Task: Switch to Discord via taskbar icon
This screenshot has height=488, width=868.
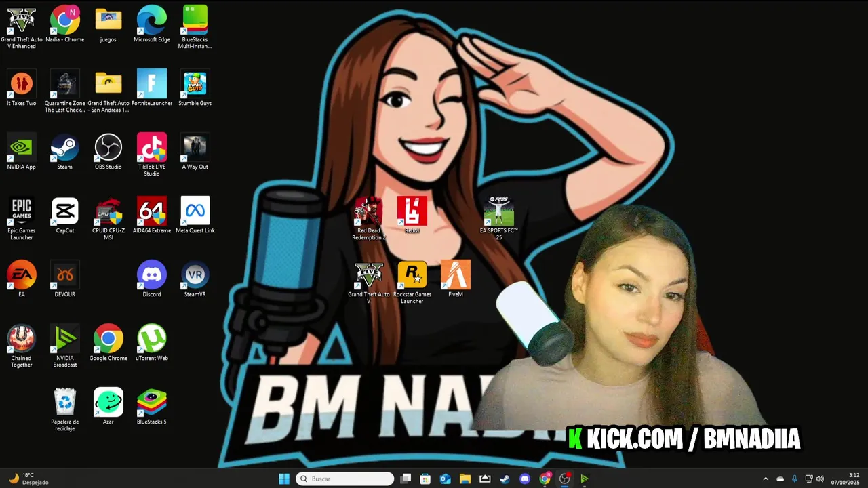Action: tap(524, 479)
